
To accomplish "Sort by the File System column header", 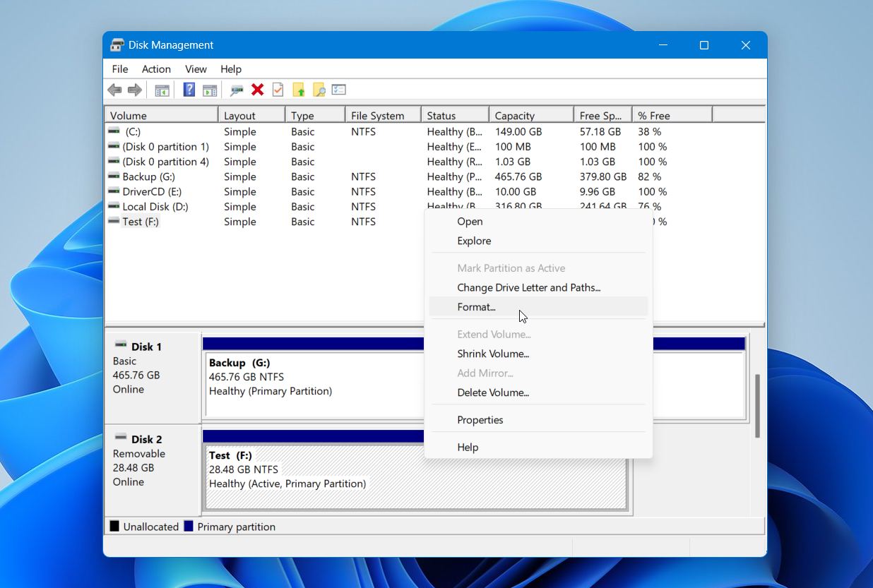I will [x=384, y=115].
